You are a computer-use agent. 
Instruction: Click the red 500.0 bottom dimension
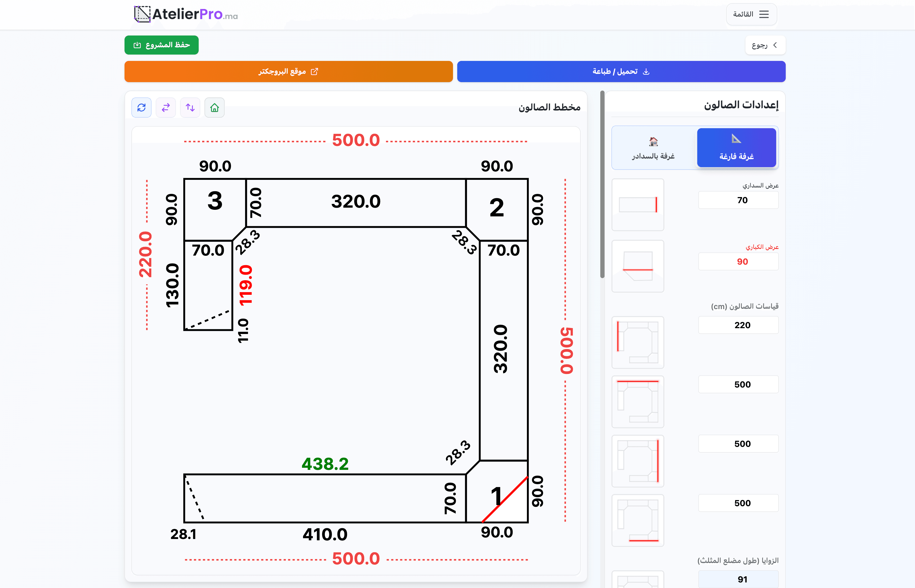click(356, 559)
